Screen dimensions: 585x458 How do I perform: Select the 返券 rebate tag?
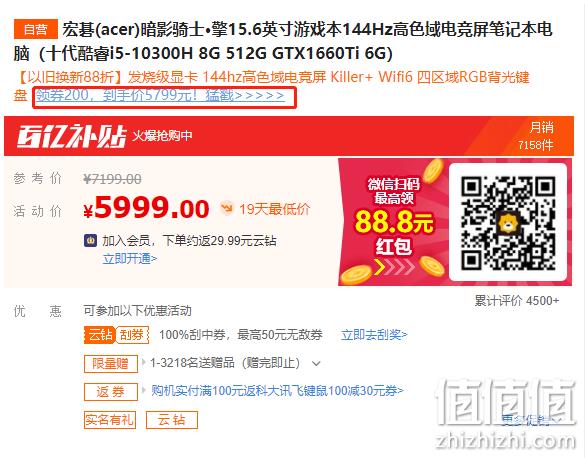click(111, 392)
